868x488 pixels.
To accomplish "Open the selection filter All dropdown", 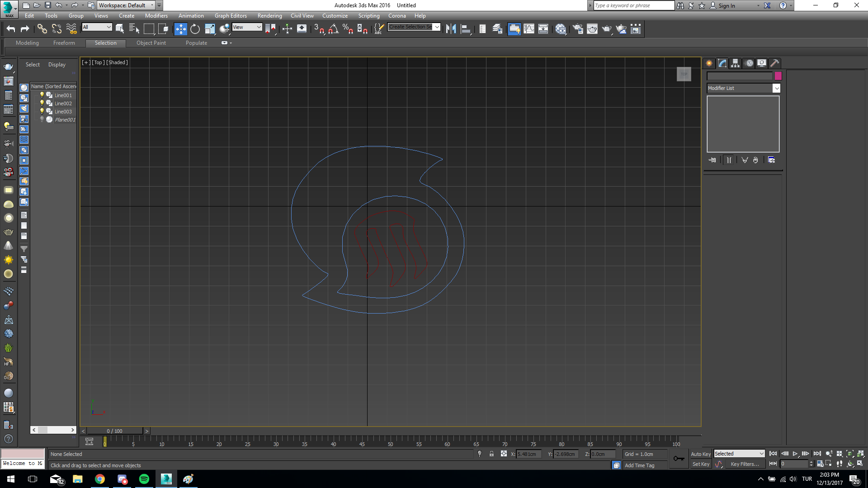I will coord(97,27).
